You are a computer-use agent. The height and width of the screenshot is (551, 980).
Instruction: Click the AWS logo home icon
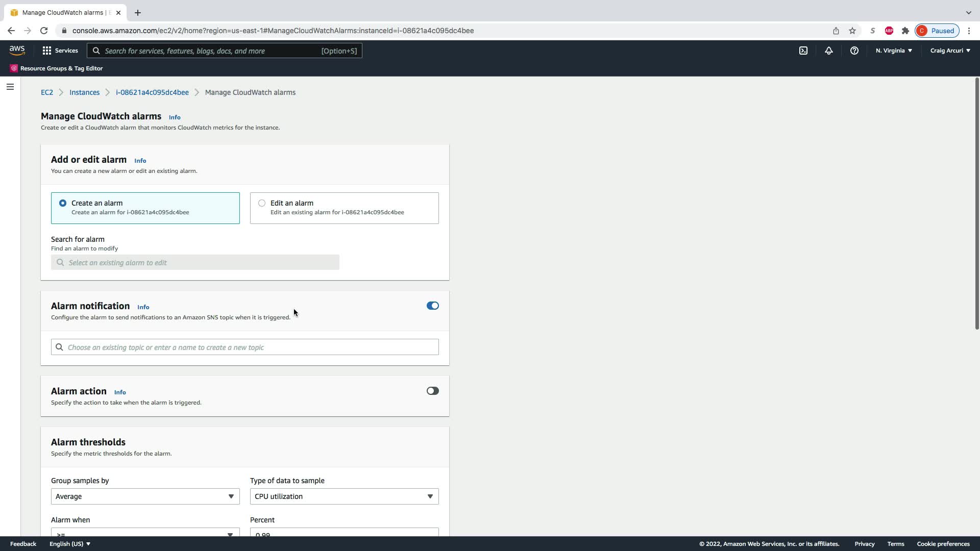[17, 50]
